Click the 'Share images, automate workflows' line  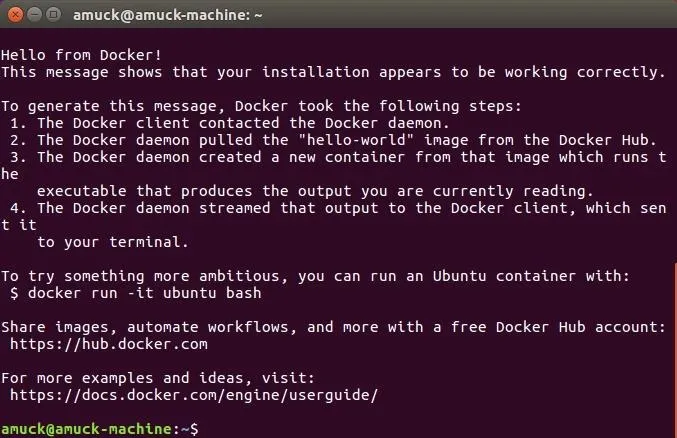pos(333,327)
